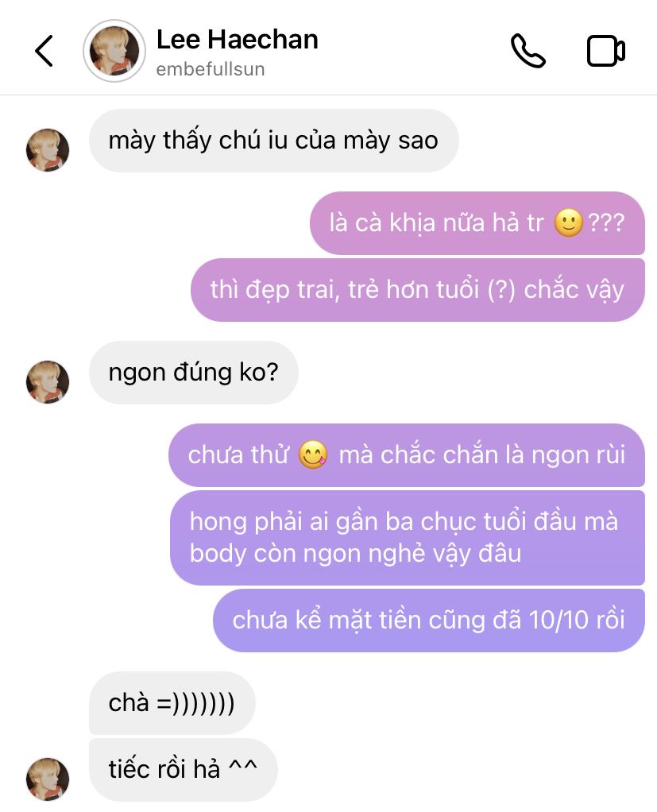
Task: Select the 'chà =))))))' message
Action: (172, 703)
